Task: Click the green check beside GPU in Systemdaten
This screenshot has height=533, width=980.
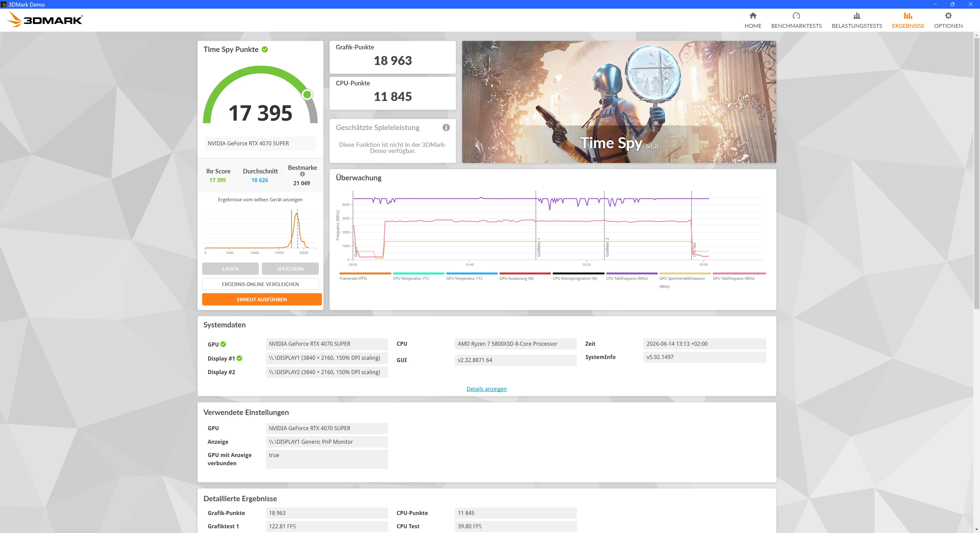Action: 223,344
